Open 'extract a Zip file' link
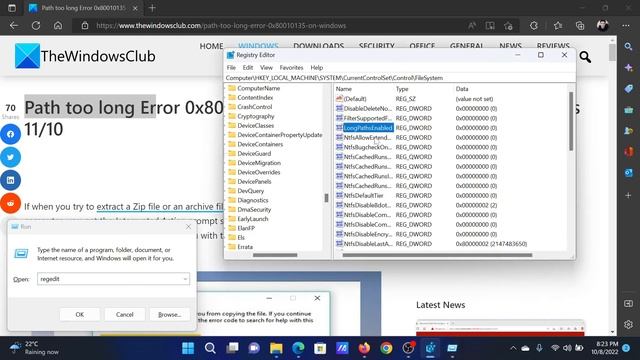The image size is (640, 360). pyautogui.click(x=160, y=207)
